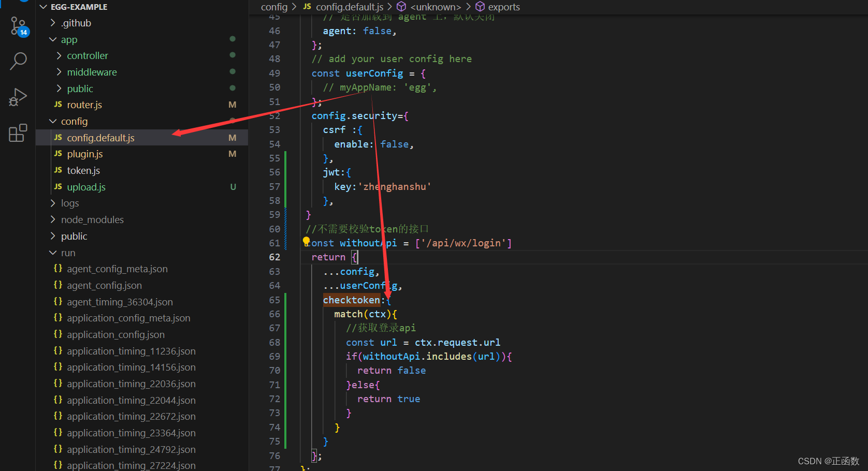The image size is (868, 471).
Task: Click the lightbulb code action icon
Action: (306, 241)
